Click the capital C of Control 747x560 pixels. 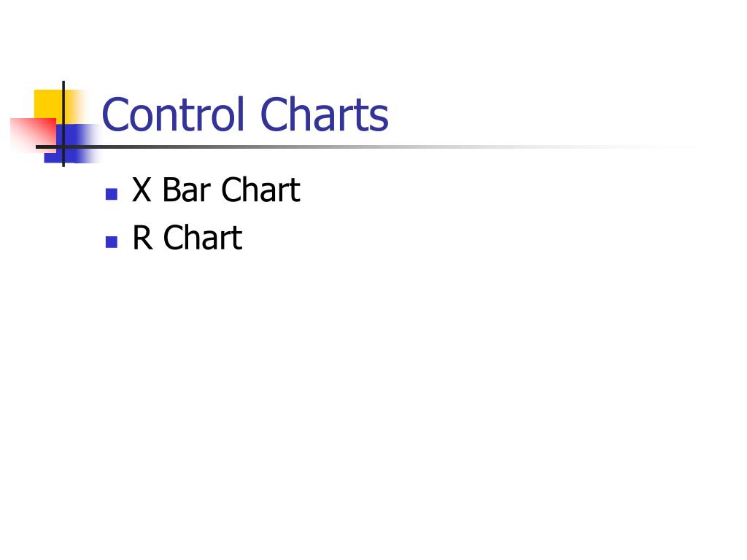click(x=115, y=114)
